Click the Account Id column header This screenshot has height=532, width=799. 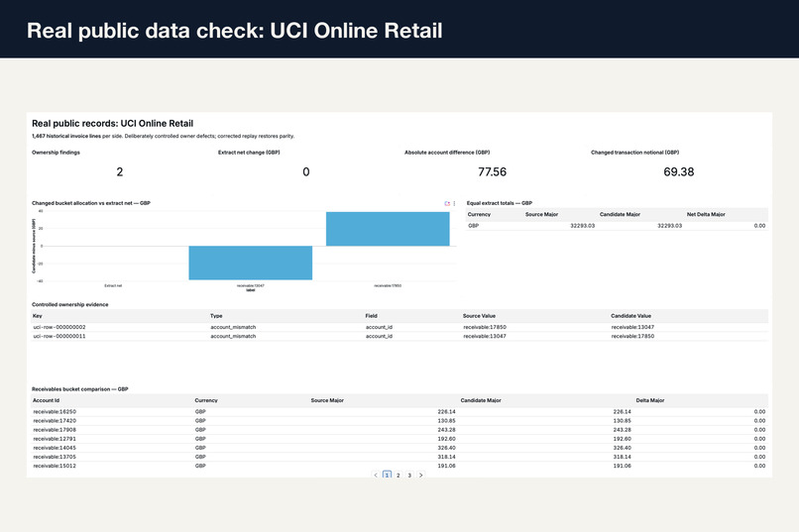tap(46, 400)
